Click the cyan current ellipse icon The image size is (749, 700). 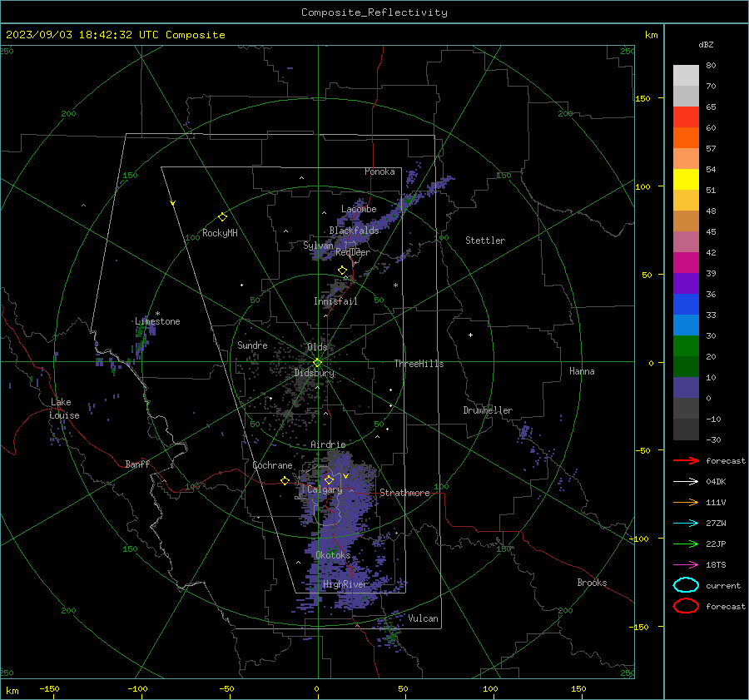click(686, 585)
